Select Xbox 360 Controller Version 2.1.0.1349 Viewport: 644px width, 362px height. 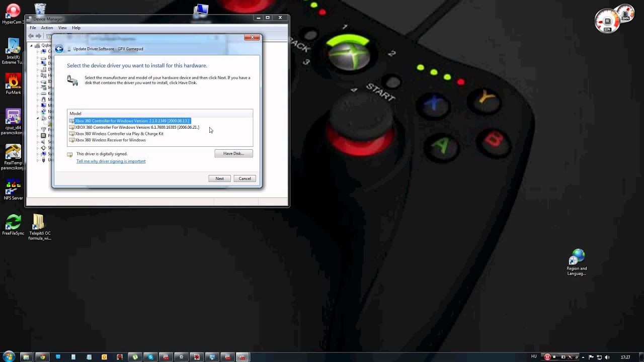point(130,121)
